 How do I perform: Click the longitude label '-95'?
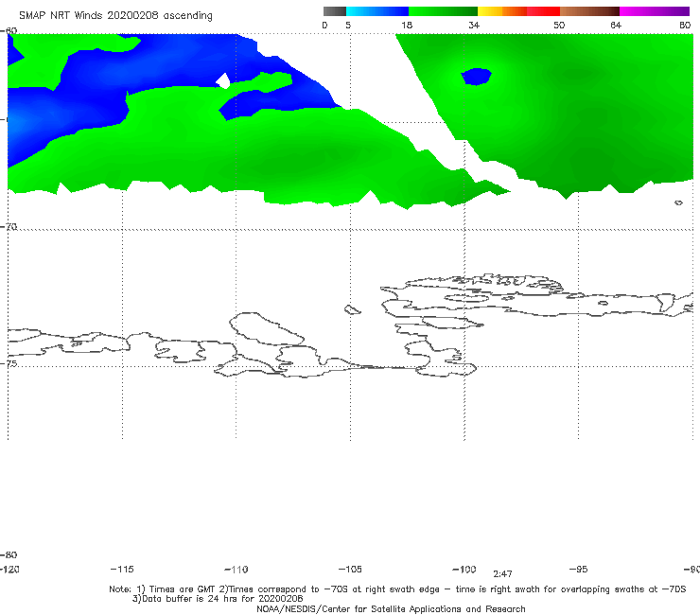pos(579,569)
